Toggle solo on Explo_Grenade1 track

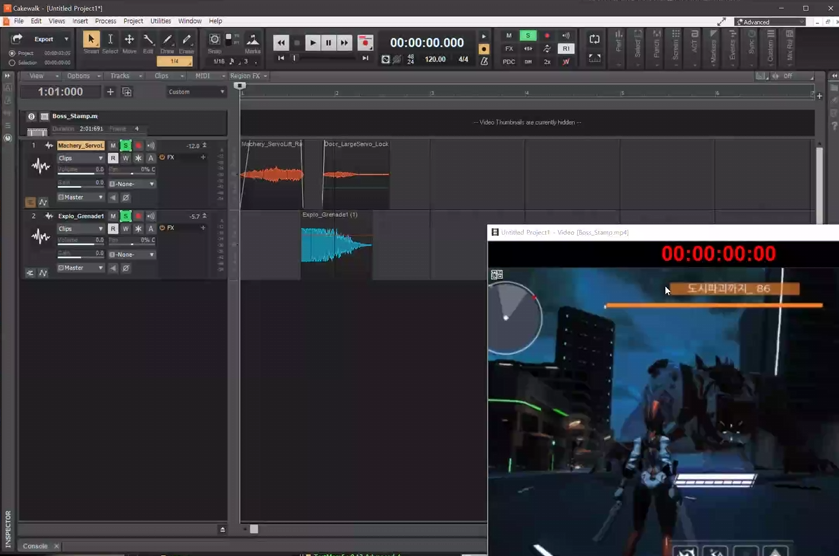point(125,216)
